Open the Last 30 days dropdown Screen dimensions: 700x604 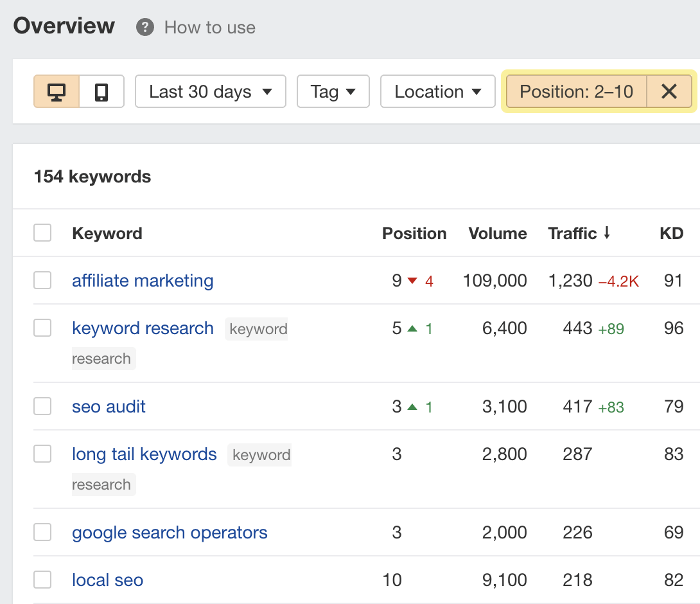tap(211, 92)
